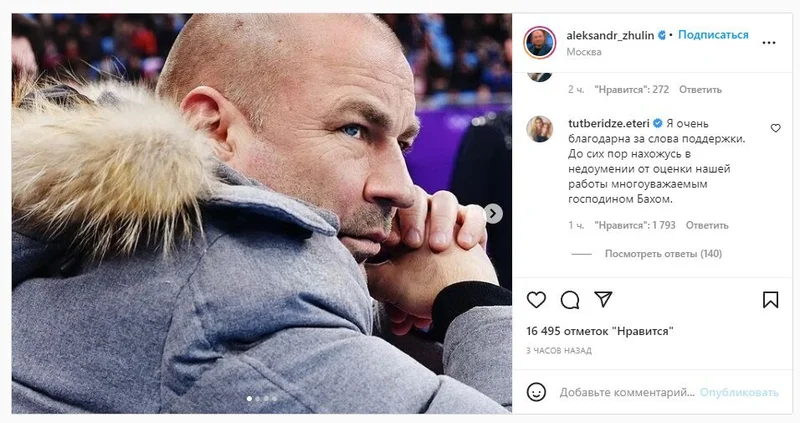
Task: Open emoji picker smiley icon
Action: pyautogui.click(x=536, y=392)
